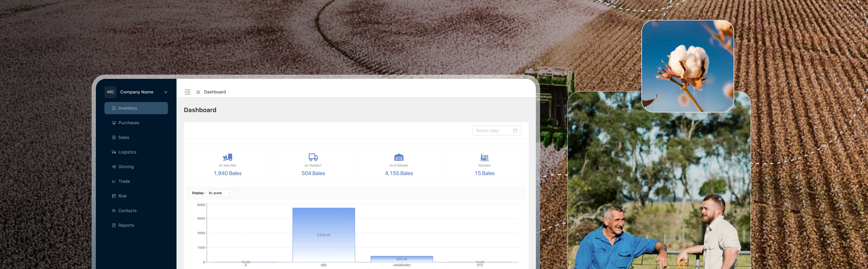Image resolution: width=868 pixels, height=269 pixels.
Task: Click the 5,633.49 bar value label
Action: tap(324, 235)
